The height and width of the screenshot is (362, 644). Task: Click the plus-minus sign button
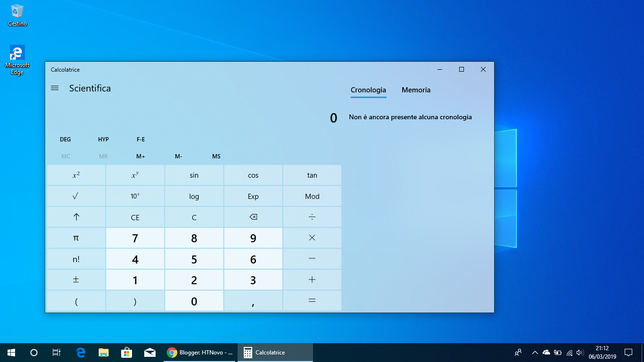pos(76,280)
